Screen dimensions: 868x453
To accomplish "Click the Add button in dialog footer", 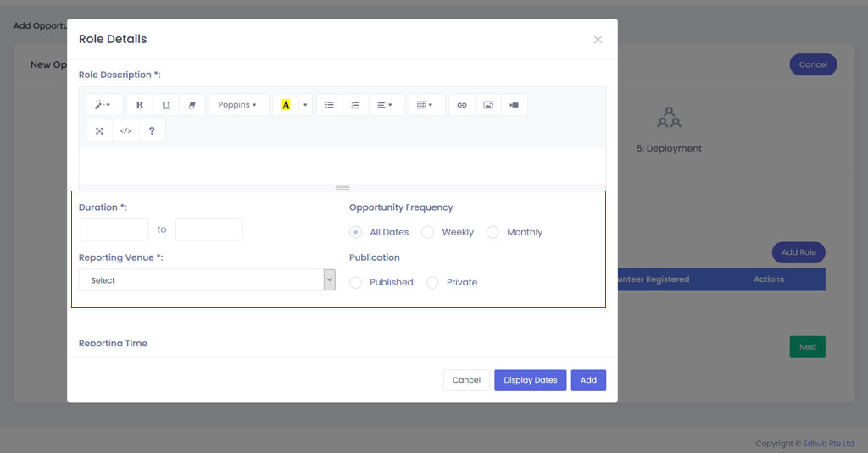I will pyautogui.click(x=588, y=380).
